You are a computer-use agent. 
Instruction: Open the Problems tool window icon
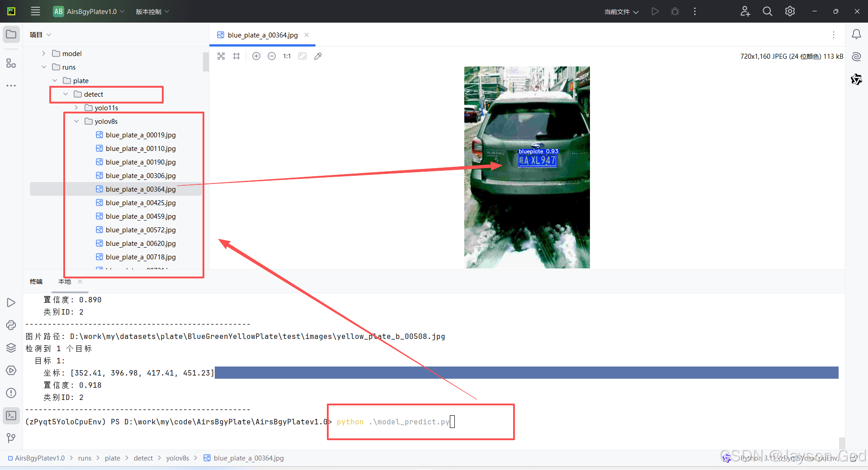[11, 393]
